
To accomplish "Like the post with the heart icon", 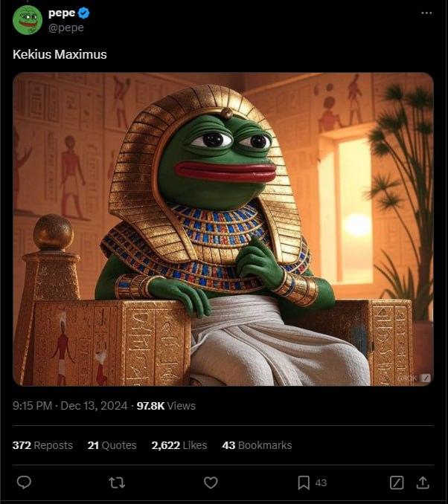I will (211, 482).
